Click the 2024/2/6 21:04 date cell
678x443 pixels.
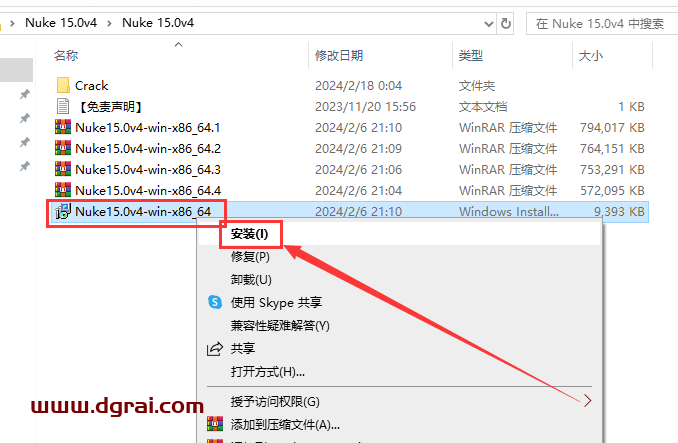pyautogui.click(x=358, y=191)
